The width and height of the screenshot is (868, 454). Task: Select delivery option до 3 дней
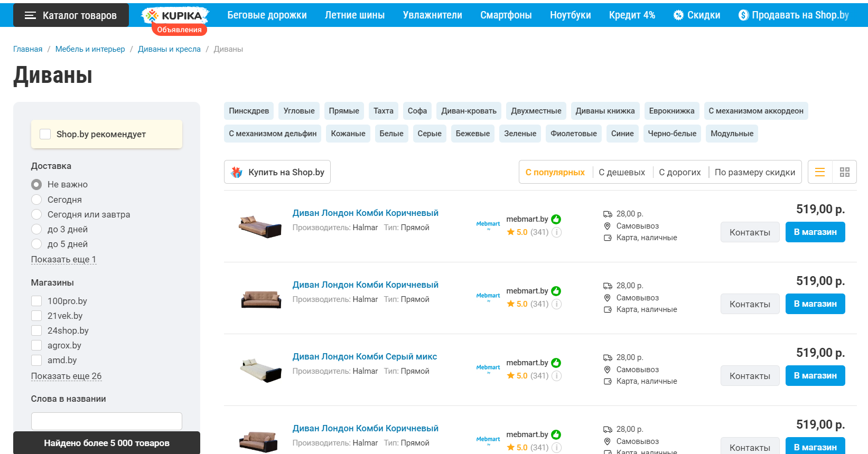pos(36,229)
